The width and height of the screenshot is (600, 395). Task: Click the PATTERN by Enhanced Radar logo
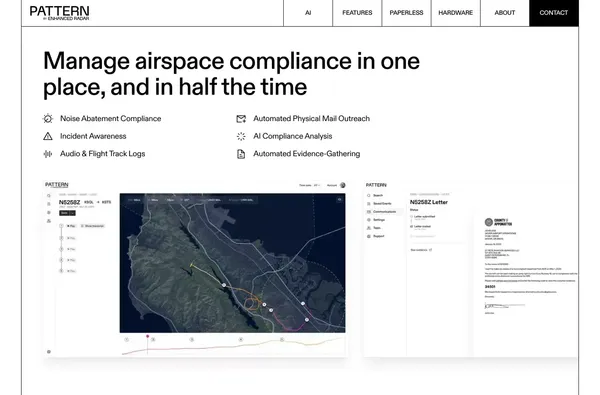click(x=59, y=13)
